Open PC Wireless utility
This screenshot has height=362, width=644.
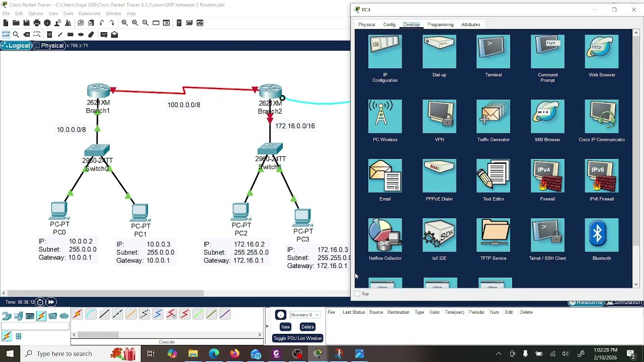(385, 116)
